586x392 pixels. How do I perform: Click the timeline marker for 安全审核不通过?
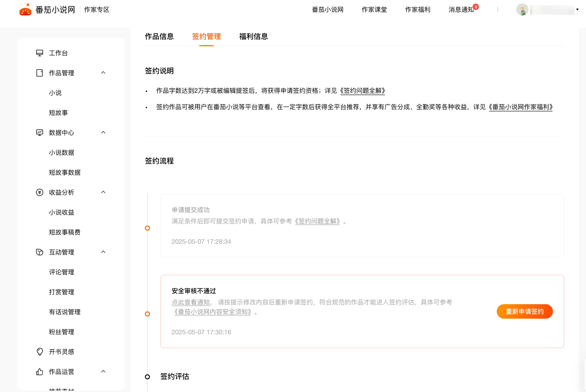[147, 314]
